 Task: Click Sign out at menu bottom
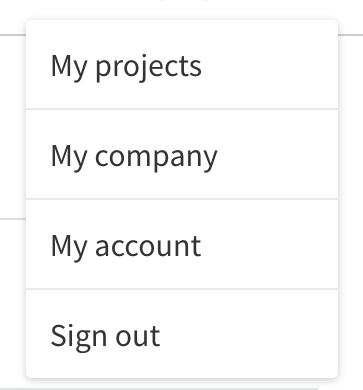(x=182, y=334)
